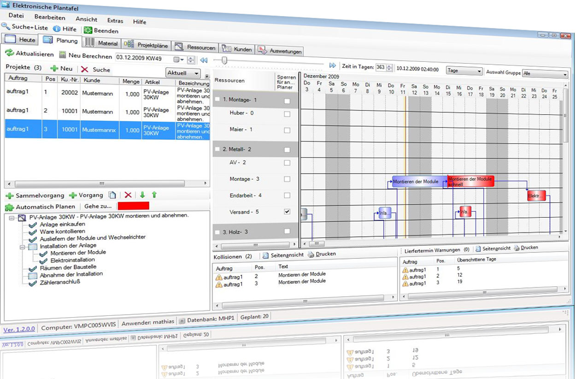588x379 pixels.
Task: Move task down with green arrow
Action: [x=142, y=195]
